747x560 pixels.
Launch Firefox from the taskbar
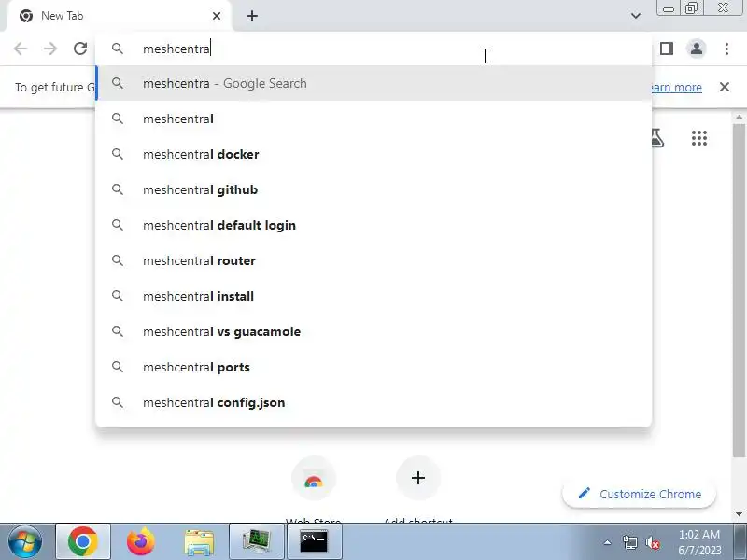point(141,541)
